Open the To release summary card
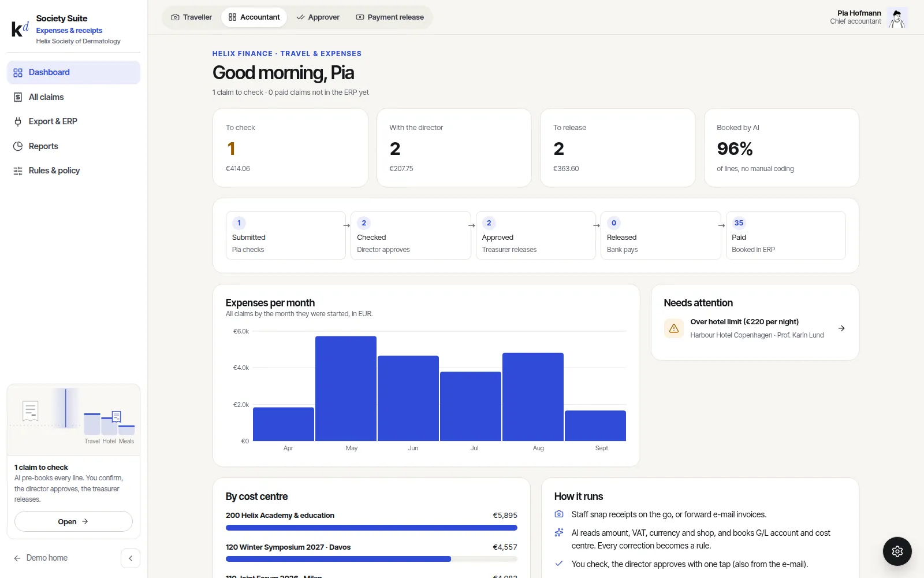The width and height of the screenshot is (924, 578). click(x=618, y=148)
